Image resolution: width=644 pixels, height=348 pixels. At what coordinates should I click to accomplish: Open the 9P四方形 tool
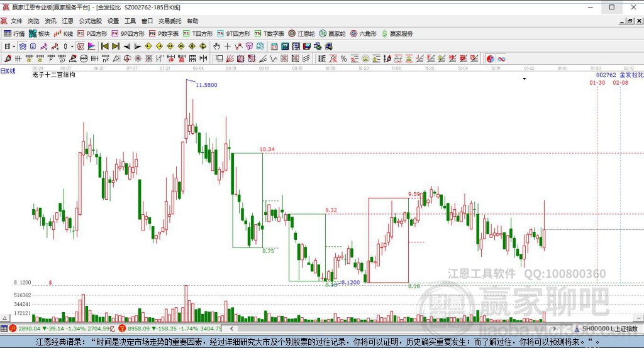click(128, 34)
